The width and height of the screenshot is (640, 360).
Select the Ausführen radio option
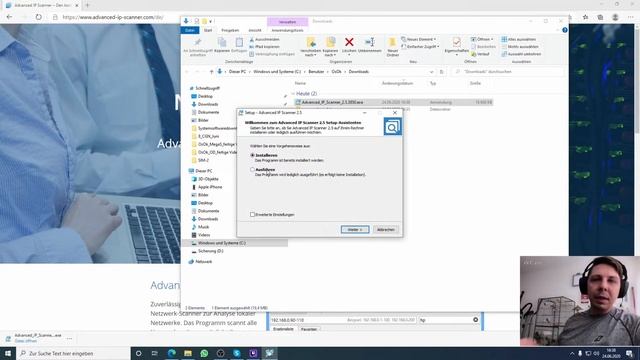pos(252,169)
